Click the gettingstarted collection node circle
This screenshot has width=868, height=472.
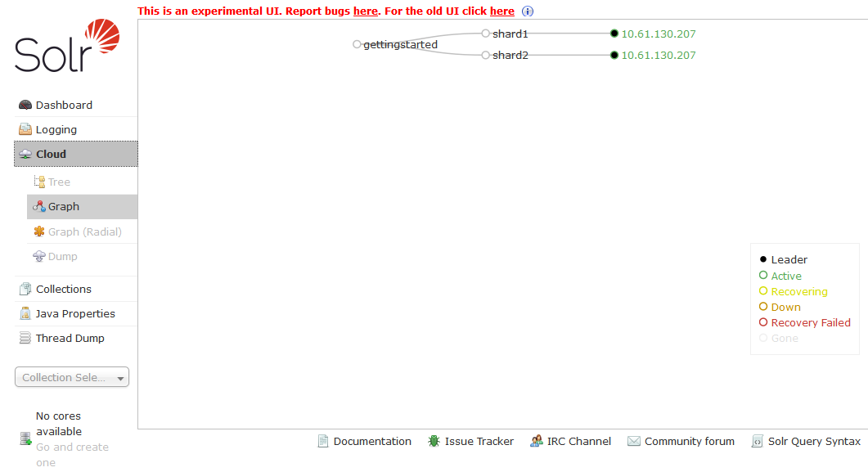[x=357, y=44]
